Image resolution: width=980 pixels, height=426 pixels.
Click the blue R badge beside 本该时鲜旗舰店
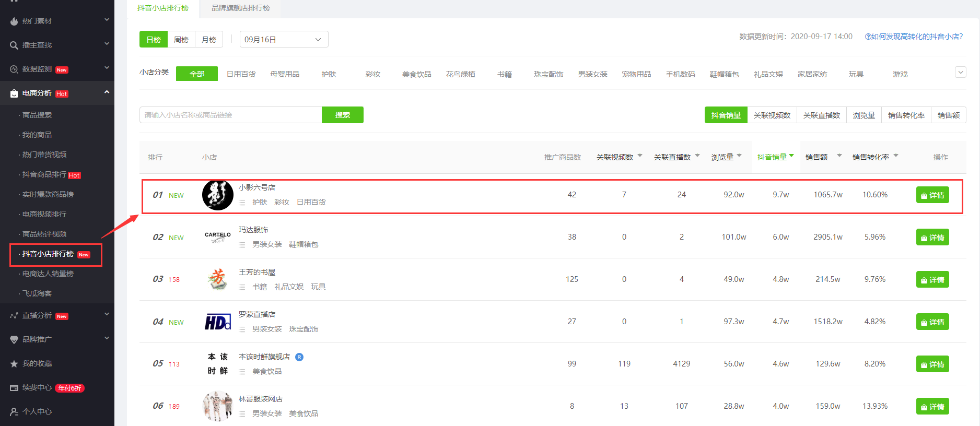(299, 357)
